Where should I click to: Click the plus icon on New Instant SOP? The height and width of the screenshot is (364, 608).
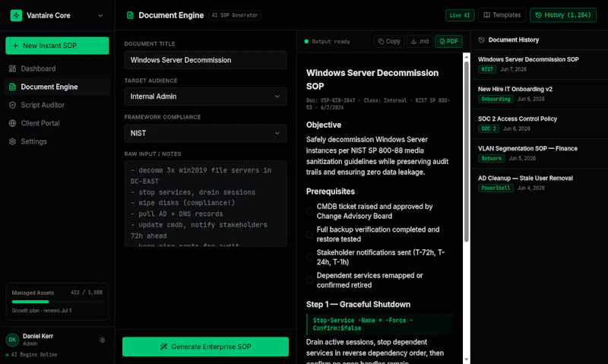coord(15,46)
